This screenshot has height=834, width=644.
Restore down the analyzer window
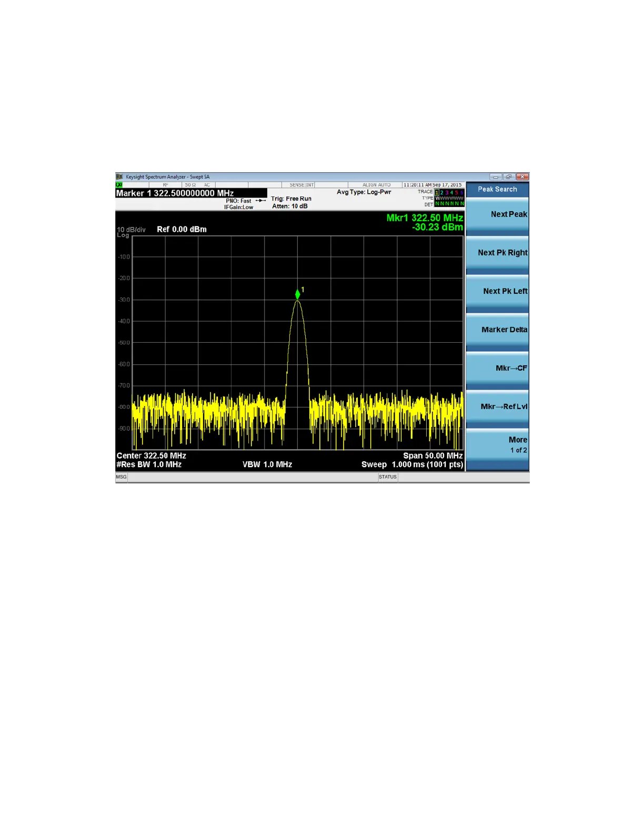click(x=508, y=177)
